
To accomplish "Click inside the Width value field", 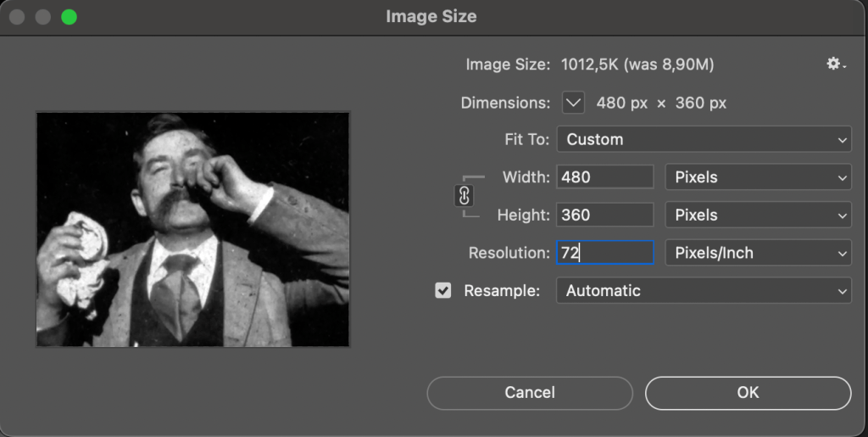I will click(604, 177).
